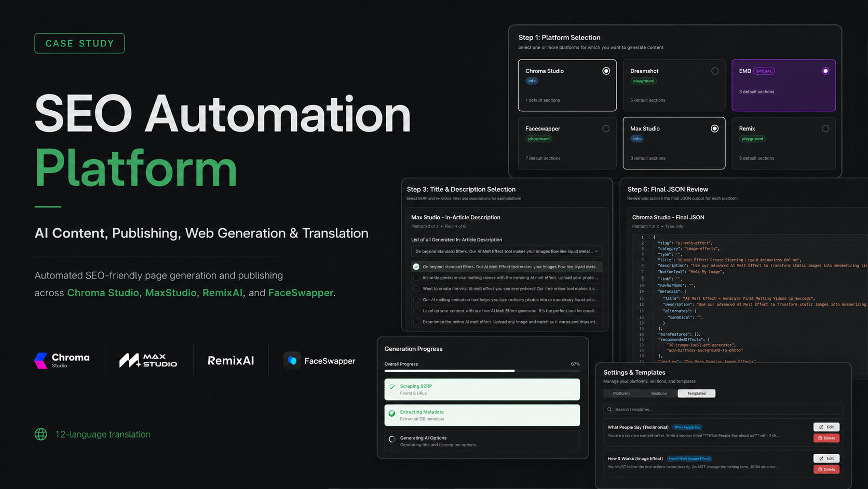Check the 'Instantly generate viral melting videos' option
This screenshot has width=868, height=489.
coord(416,277)
